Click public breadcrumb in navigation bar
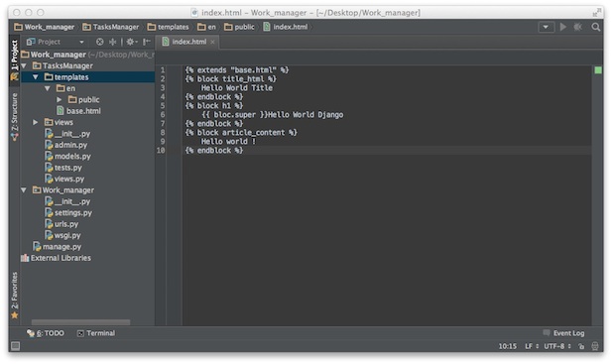 point(239,27)
